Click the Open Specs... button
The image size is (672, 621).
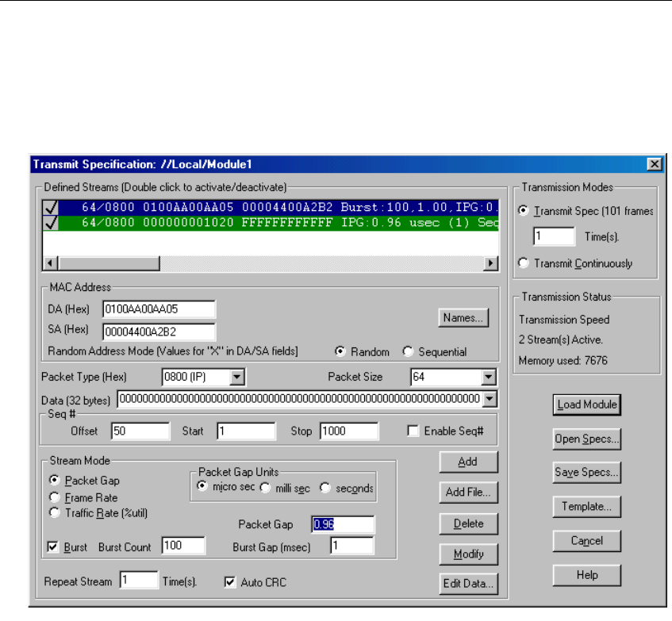pos(587,439)
